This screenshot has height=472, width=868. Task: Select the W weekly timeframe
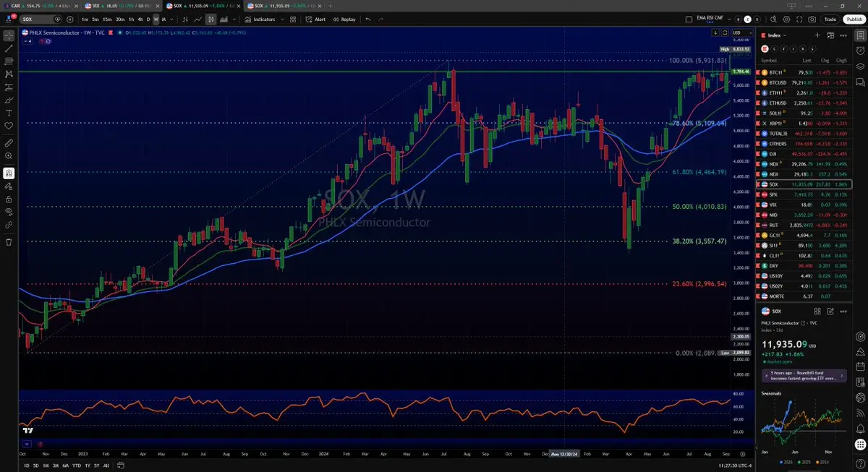156,19
